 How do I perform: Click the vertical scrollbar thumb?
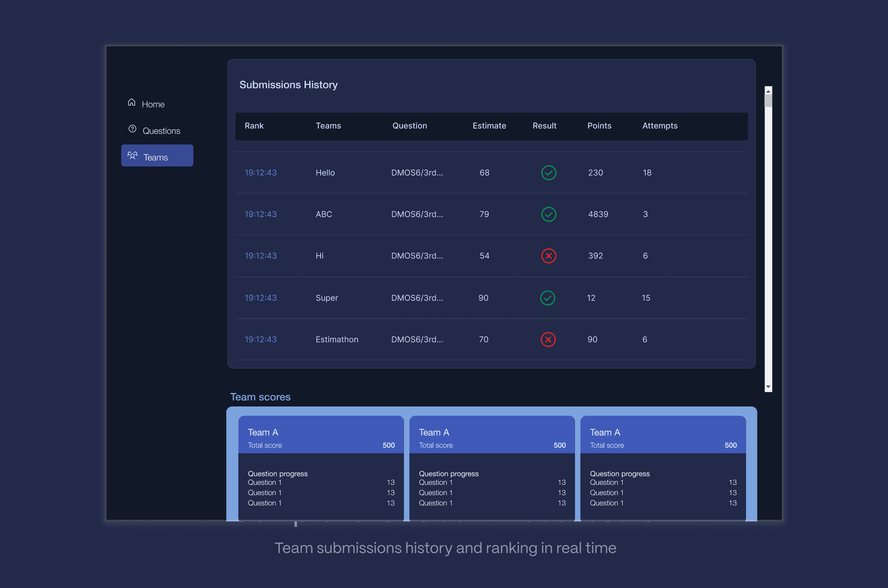tap(768, 101)
